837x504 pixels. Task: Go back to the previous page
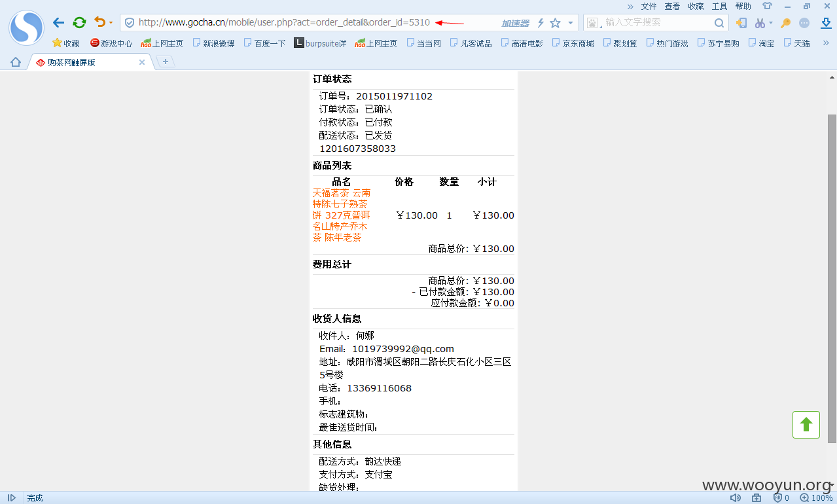click(58, 23)
